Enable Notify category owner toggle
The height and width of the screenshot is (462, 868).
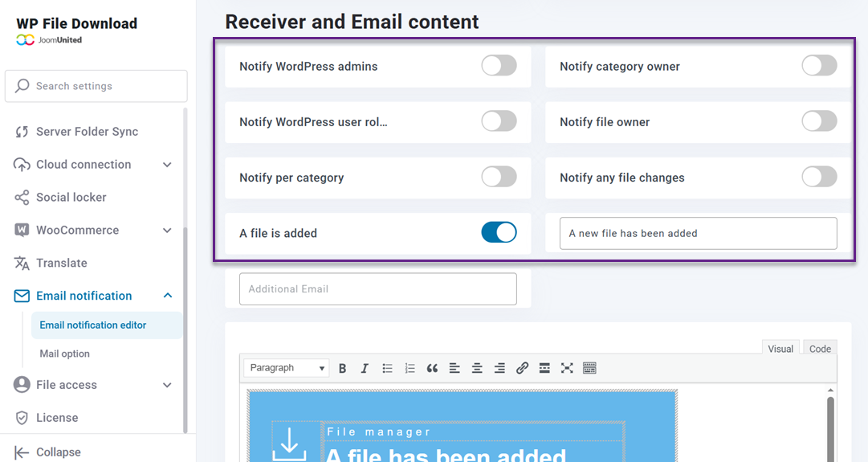[819, 65]
